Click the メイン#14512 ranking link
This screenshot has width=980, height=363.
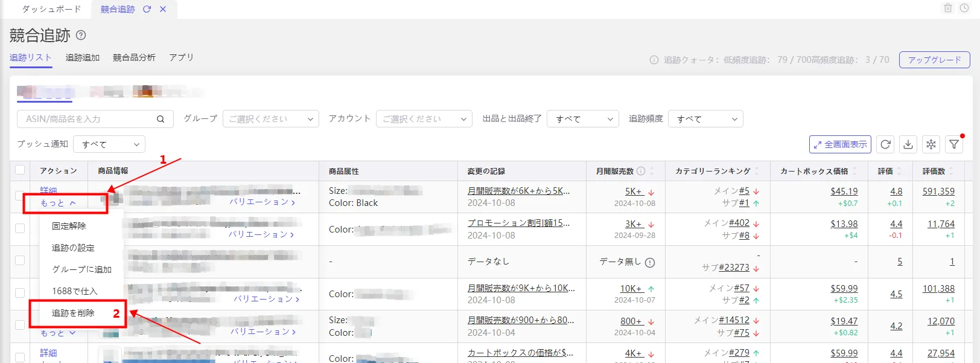(734, 320)
